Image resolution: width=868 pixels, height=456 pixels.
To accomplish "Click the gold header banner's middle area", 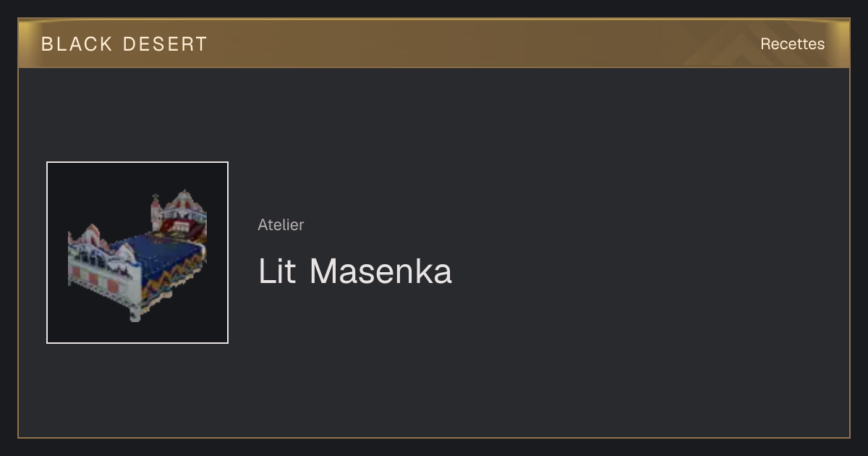I will click(434, 43).
